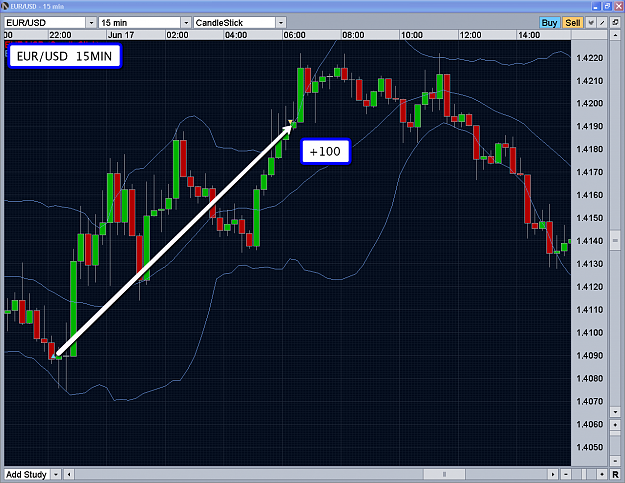Viewport: 625px width, 483px height.
Task: Click the Sell button
Action: [573, 23]
